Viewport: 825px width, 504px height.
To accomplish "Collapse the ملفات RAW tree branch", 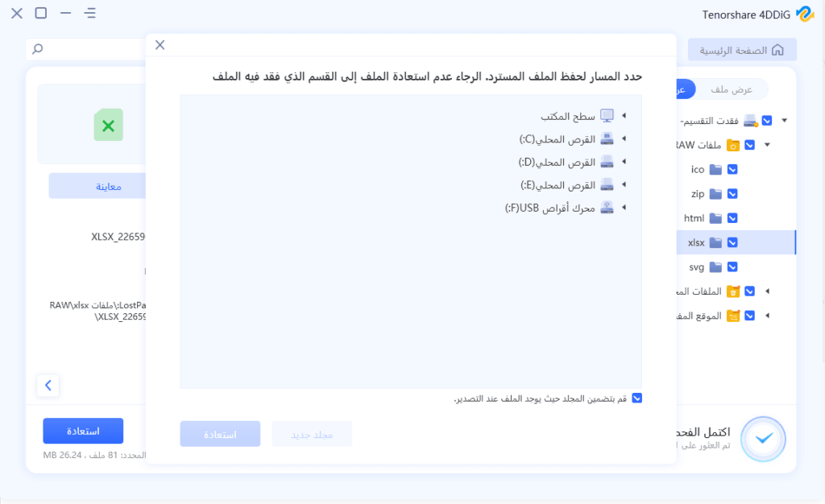I will [767, 145].
